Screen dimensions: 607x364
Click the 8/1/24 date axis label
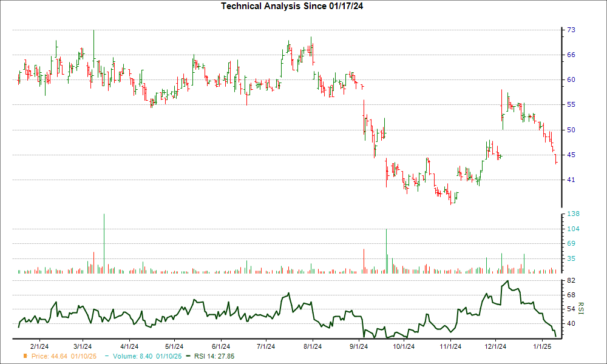tap(313, 346)
